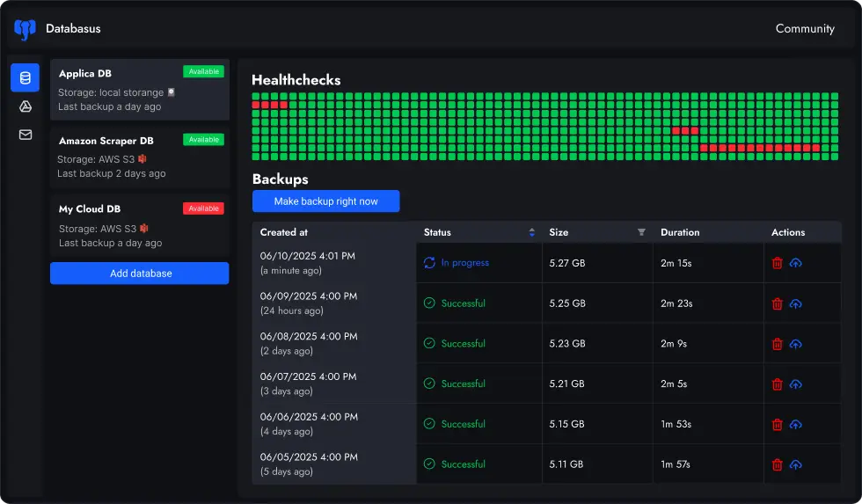The width and height of the screenshot is (862, 504).
Task: Click the cloud restore icon for 06/05/2025 backup
Action: 796,464
